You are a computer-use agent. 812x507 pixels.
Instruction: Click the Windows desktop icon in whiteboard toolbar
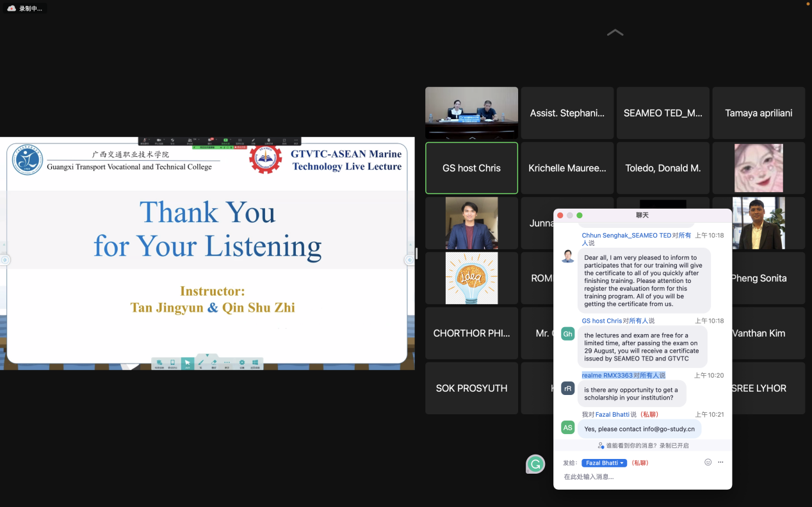[x=255, y=363]
